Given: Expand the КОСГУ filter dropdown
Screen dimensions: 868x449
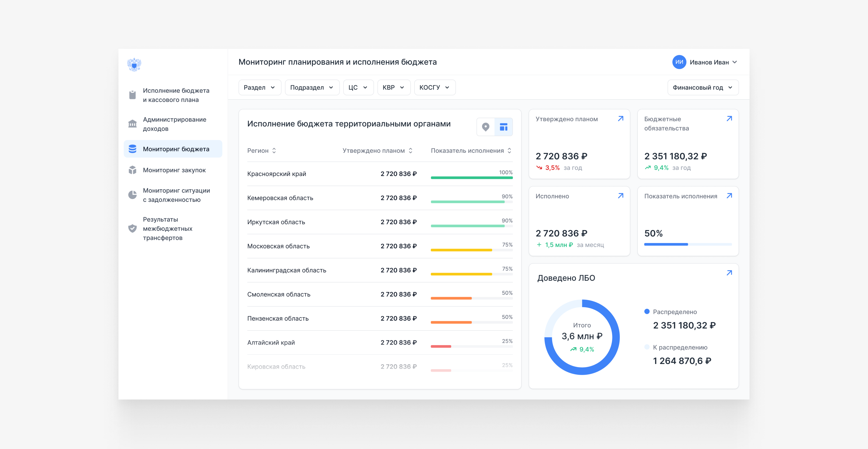Looking at the screenshot, I should 434,88.
